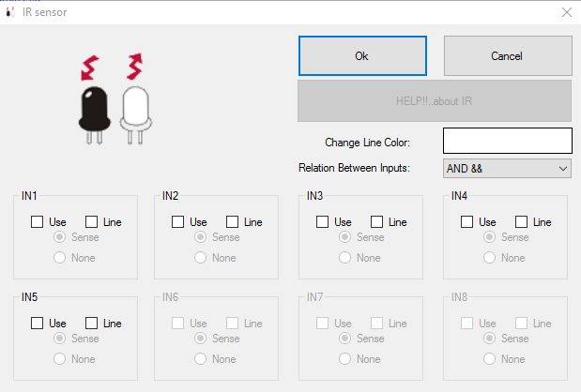Check the Line box in IN1
Image resolution: width=581 pixels, height=392 pixels.
[x=92, y=222]
